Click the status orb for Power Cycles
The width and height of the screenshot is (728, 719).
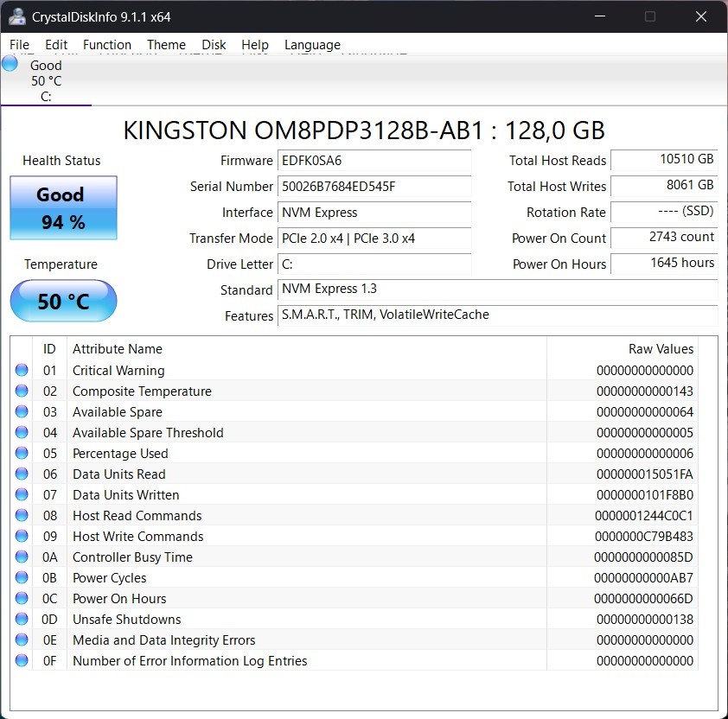22,577
